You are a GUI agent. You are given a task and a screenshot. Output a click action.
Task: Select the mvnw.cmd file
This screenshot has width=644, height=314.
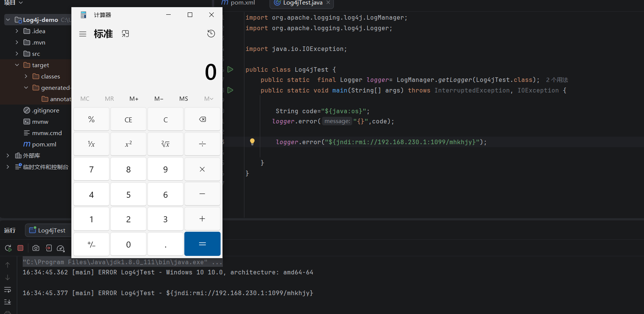point(43,133)
